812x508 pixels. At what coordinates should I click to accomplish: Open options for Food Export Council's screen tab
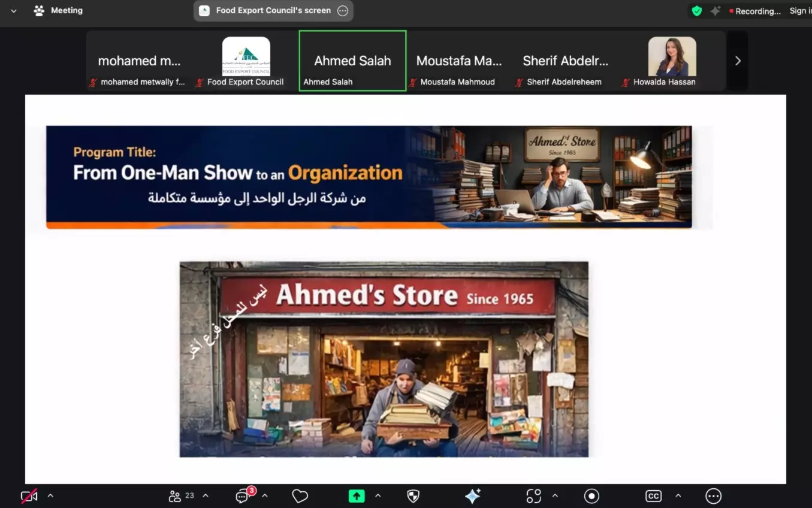(x=343, y=11)
